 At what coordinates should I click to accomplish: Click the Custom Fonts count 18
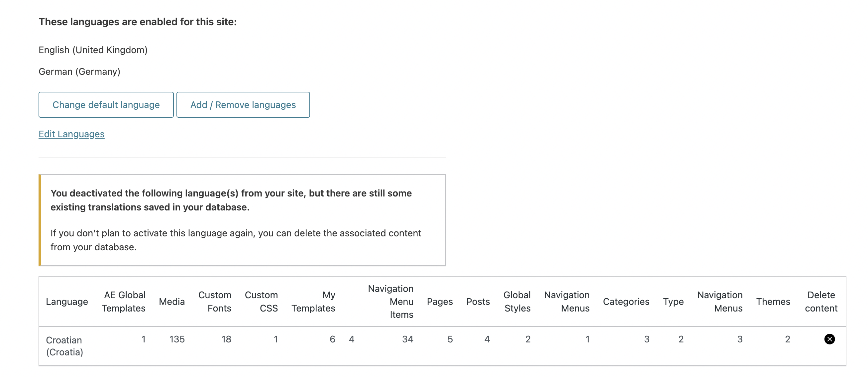pyautogui.click(x=226, y=339)
